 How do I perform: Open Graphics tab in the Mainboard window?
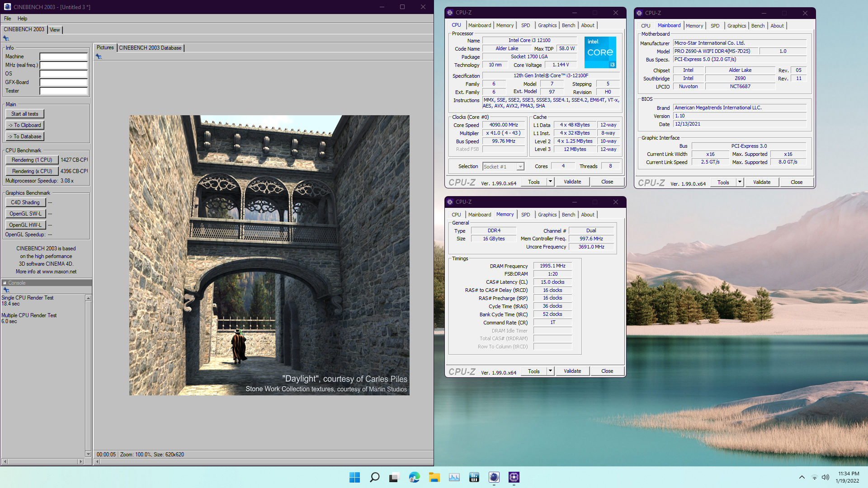click(x=736, y=26)
